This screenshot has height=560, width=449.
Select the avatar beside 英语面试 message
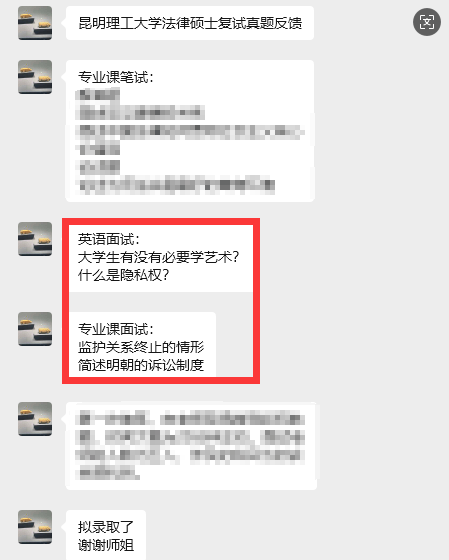[x=35, y=239]
